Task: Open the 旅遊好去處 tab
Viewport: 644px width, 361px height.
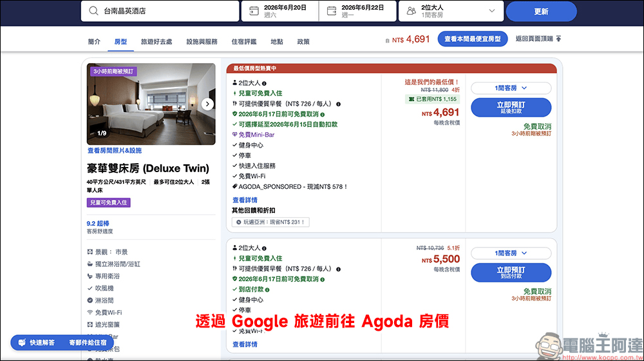Action: [x=156, y=41]
